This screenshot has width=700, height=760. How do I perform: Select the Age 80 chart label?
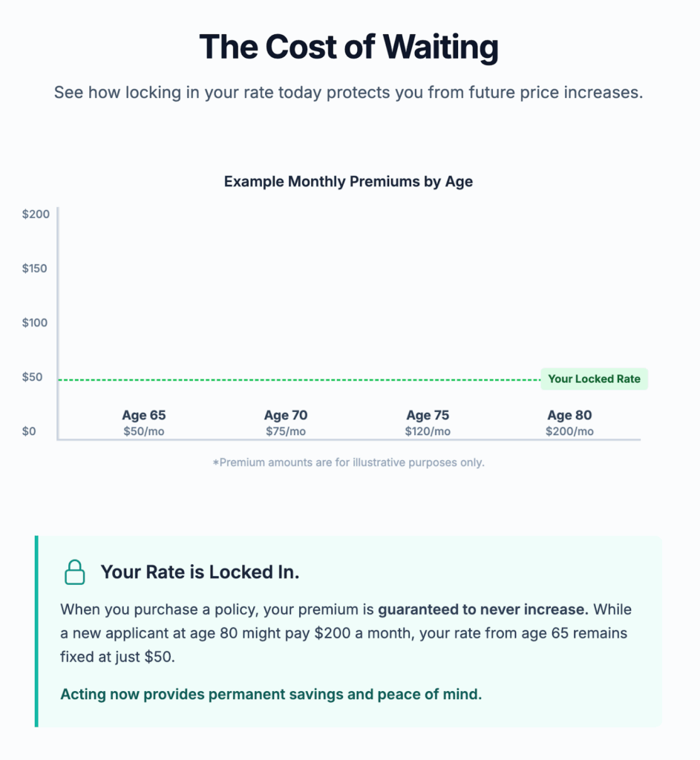(569, 416)
